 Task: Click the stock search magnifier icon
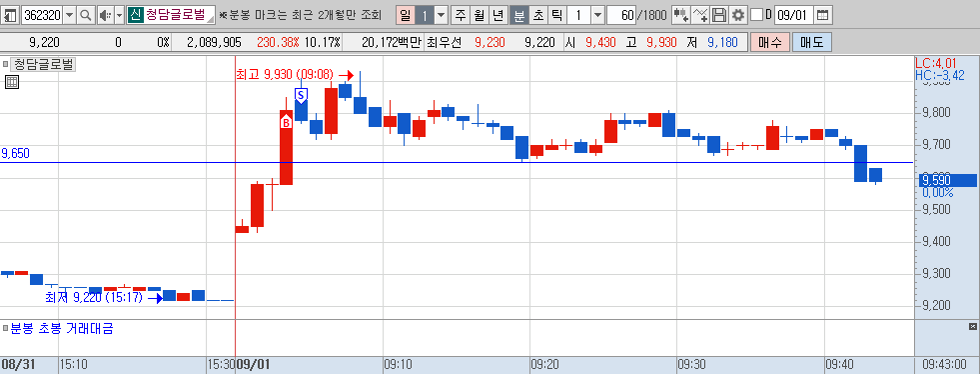pyautogui.click(x=86, y=15)
